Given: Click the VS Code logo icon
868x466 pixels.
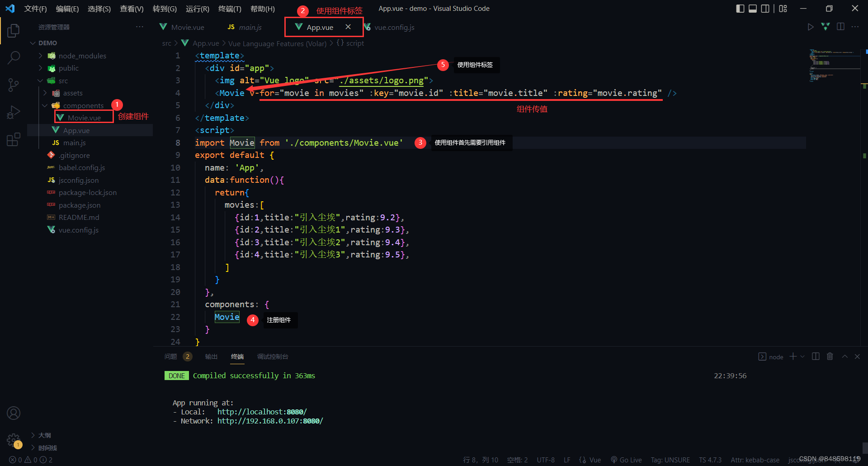Looking at the screenshot, I should 10,9.
